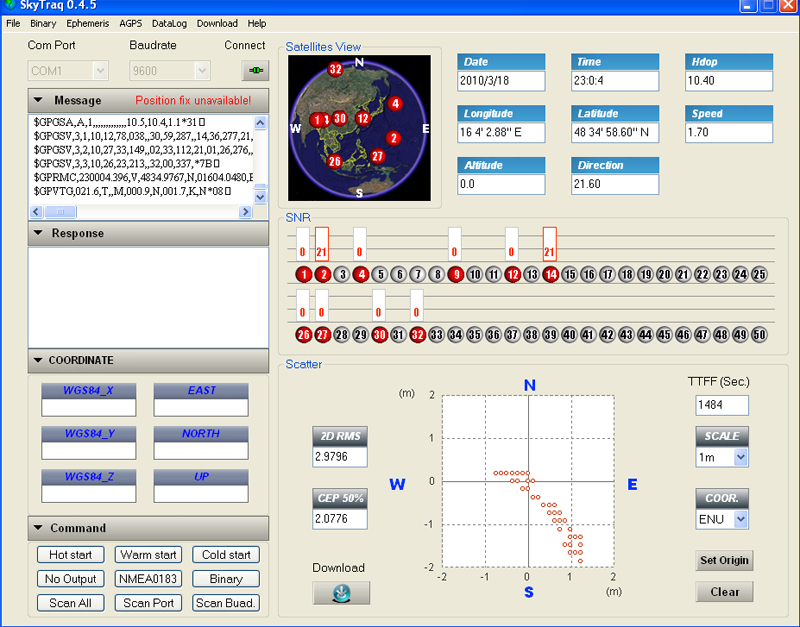
Task: Click the Clear scatter button
Action: pos(724,592)
